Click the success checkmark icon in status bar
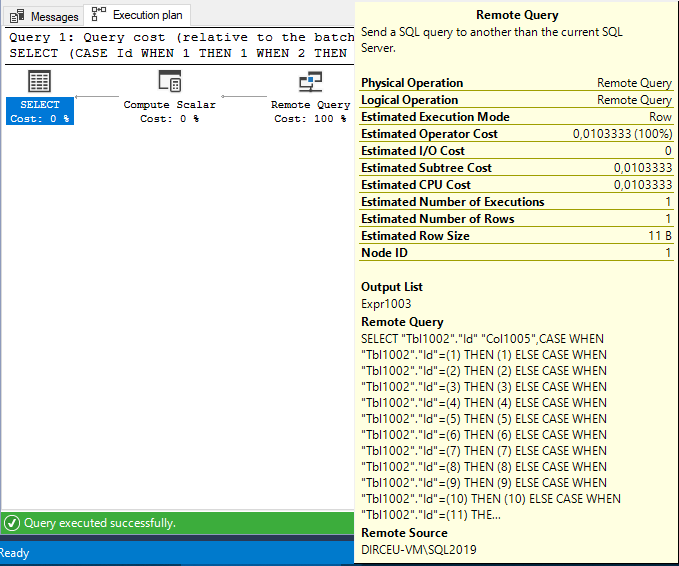The height and width of the screenshot is (566, 679). (x=12, y=523)
